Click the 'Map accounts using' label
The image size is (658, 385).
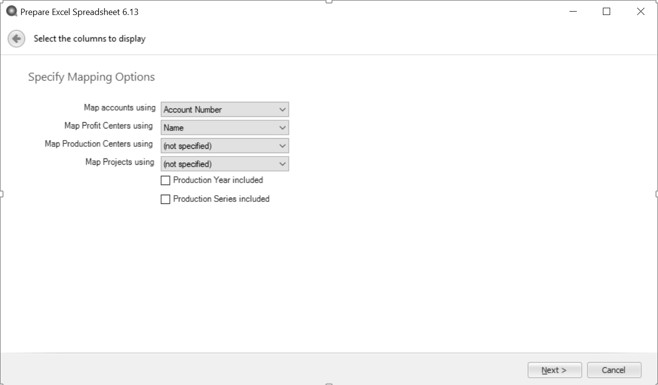click(x=120, y=108)
